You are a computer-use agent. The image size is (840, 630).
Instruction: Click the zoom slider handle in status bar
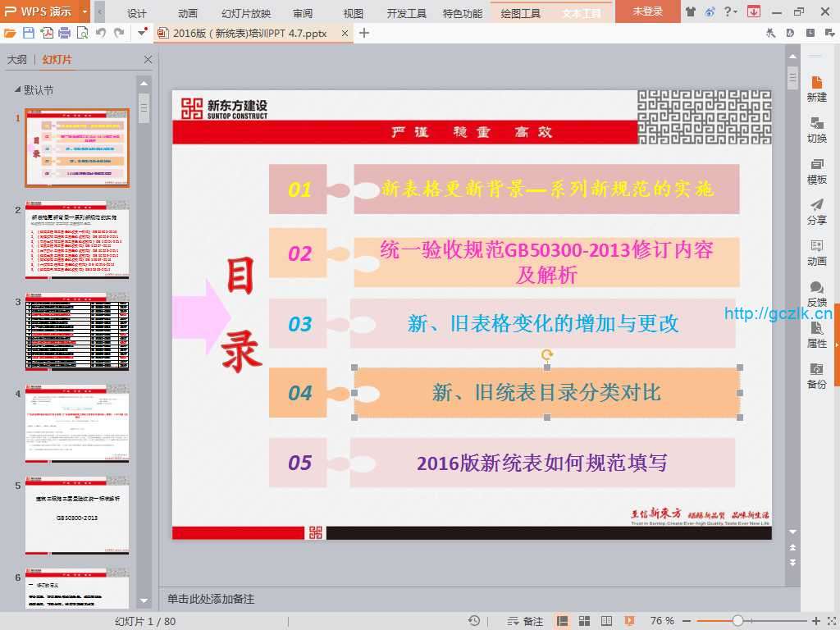click(737, 621)
